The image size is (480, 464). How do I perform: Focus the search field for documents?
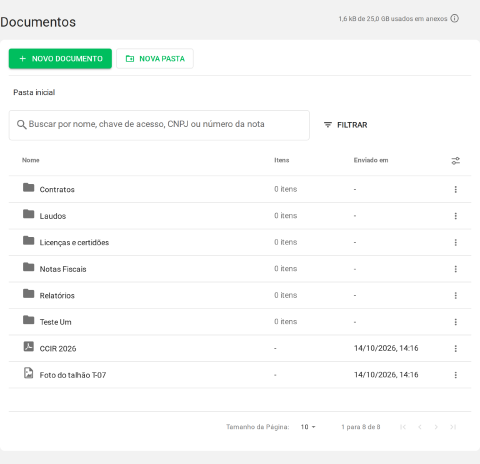pos(159,125)
